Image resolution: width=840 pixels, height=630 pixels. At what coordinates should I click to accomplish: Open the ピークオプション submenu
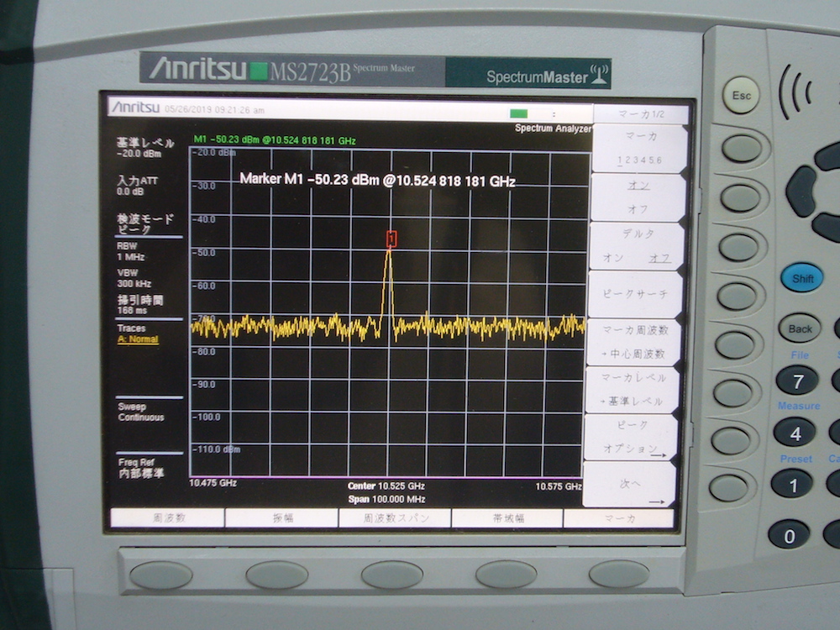click(640, 438)
